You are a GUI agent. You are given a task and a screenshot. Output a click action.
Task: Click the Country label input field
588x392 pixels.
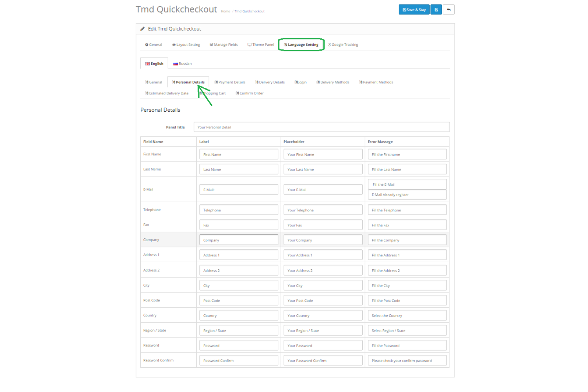(239, 316)
